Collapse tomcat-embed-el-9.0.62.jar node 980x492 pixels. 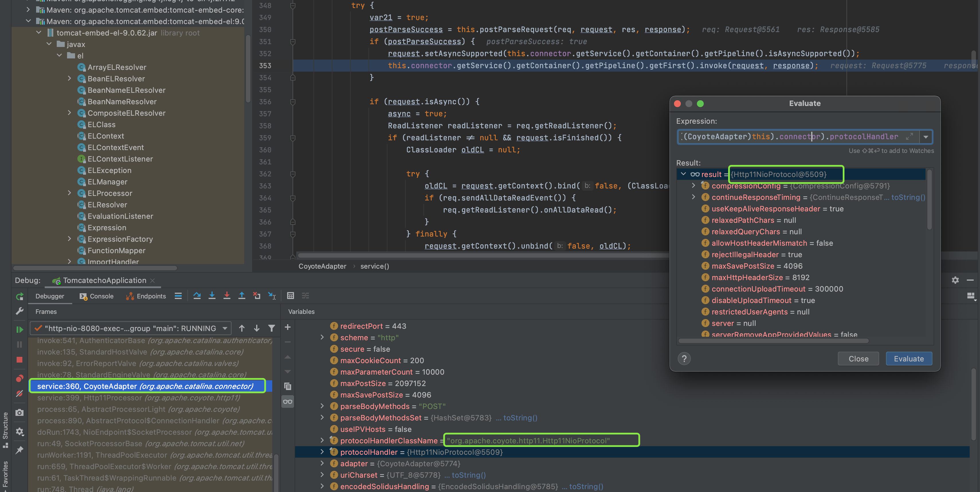[x=39, y=33]
